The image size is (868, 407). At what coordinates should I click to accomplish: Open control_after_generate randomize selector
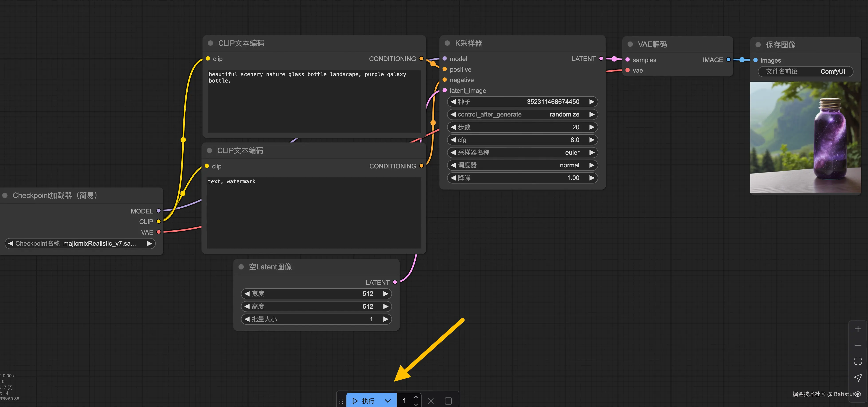point(522,114)
